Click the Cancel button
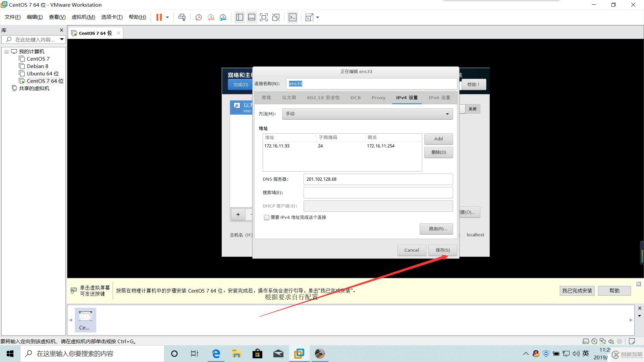 click(x=412, y=250)
